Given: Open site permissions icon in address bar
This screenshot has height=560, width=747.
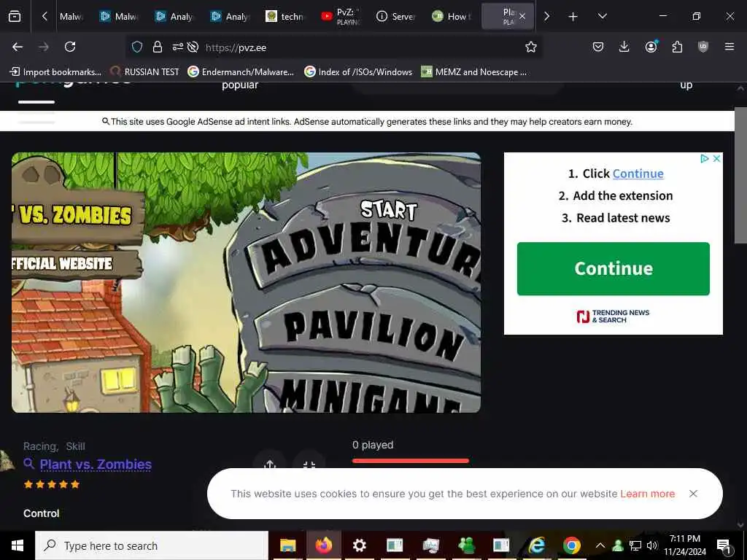Looking at the screenshot, I should [x=178, y=47].
